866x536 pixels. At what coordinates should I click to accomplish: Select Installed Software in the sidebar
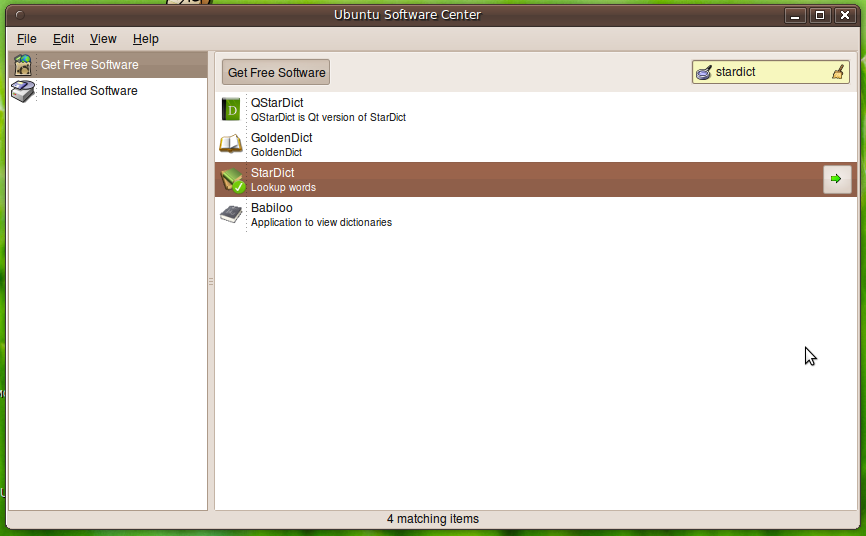tap(108, 91)
